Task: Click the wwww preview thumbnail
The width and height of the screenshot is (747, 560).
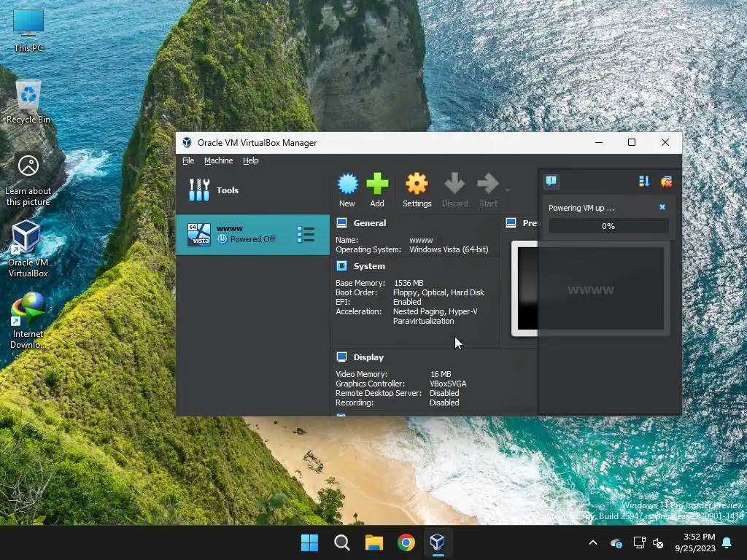Action: click(591, 289)
